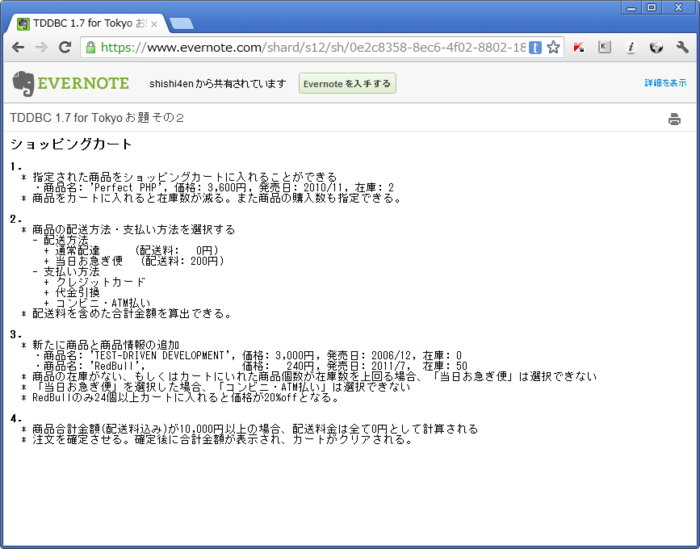Click the green SSL padlock icon
This screenshot has width=700, height=549.
tap(91, 47)
